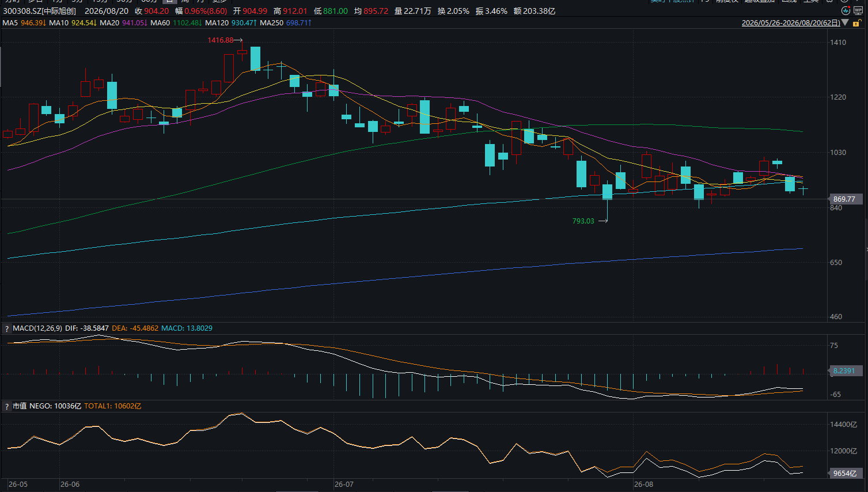Select the MA60 1102.48 moving average label

(x=176, y=23)
